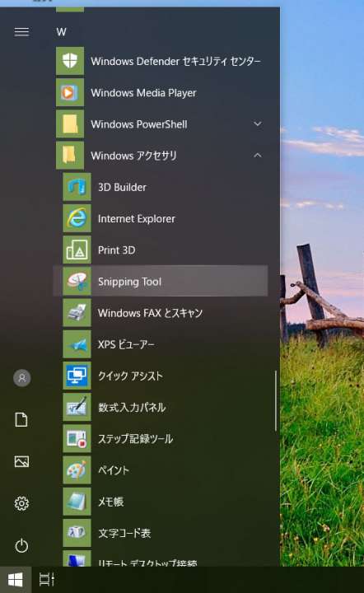Open the hamburger menu in the Start panel
Viewport: 364px width, 593px height.
(21, 32)
